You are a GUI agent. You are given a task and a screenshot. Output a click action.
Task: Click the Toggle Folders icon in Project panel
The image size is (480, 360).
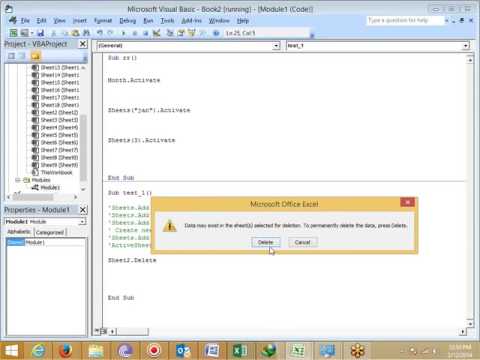coord(35,56)
